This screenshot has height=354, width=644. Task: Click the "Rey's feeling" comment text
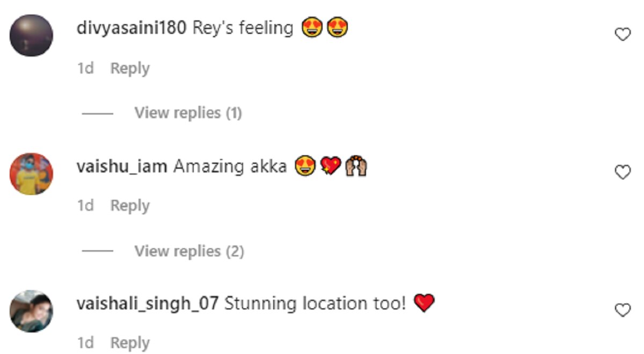243,28
